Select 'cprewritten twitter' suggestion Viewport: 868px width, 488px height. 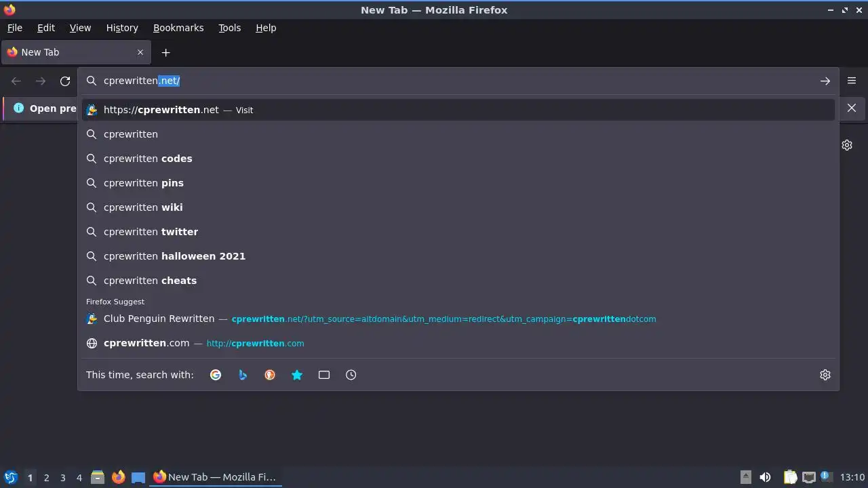[x=458, y=232]
